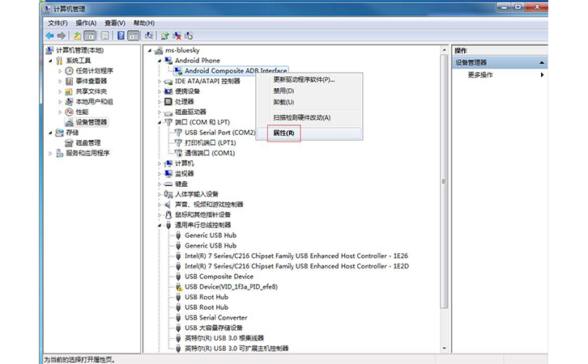Click the Properties sheet toolbar icon
This screenshot has height=364, width=588.
pos(105,36)
